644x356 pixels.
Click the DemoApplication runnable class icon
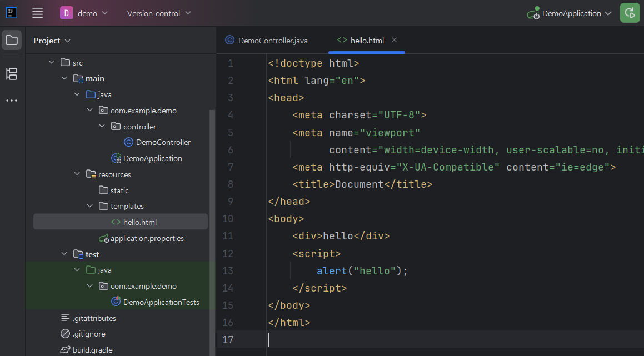tap(116, 158)
